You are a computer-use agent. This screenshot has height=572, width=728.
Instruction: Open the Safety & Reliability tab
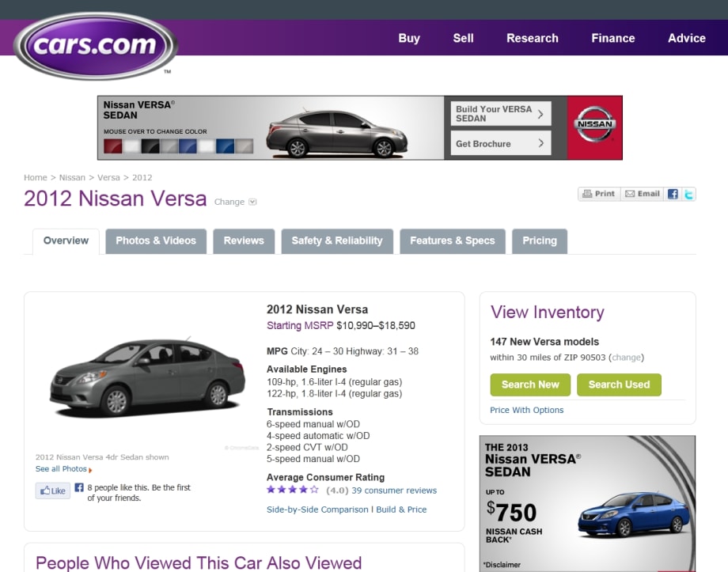[336, 241]
